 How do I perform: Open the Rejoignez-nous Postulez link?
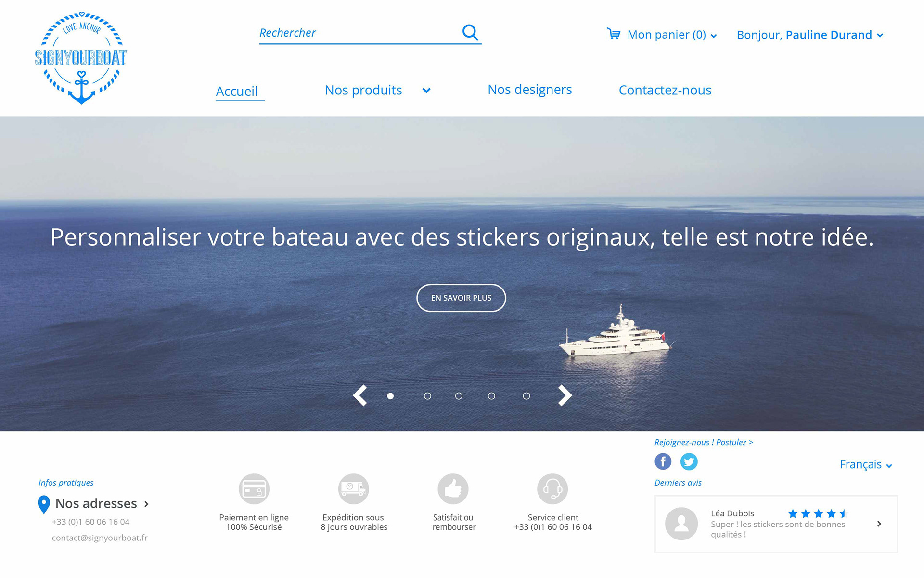[x=704, y=442]
